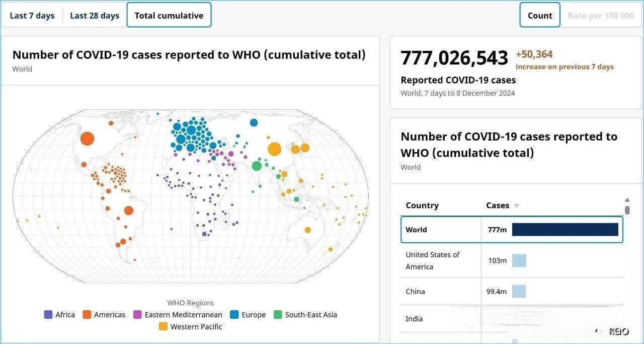Click the World 777m dark bar
The image size is (644, 344).
(x=565, y=230)
